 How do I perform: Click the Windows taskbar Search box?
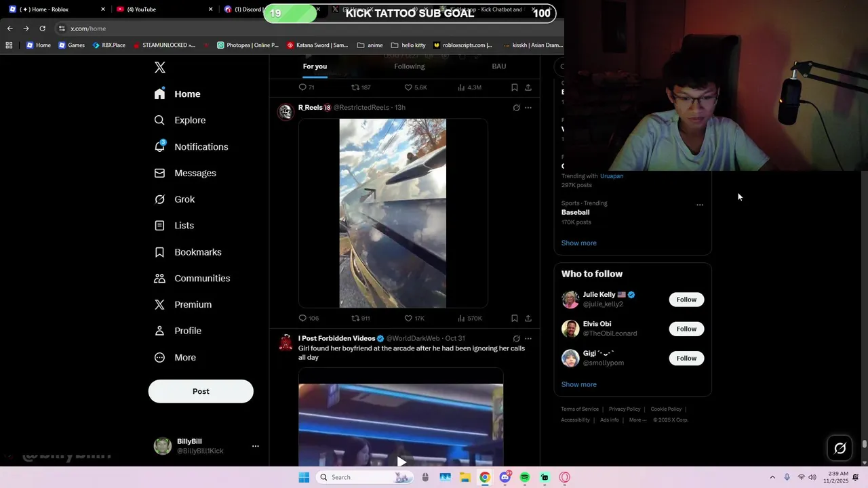(x=363, y=477)
